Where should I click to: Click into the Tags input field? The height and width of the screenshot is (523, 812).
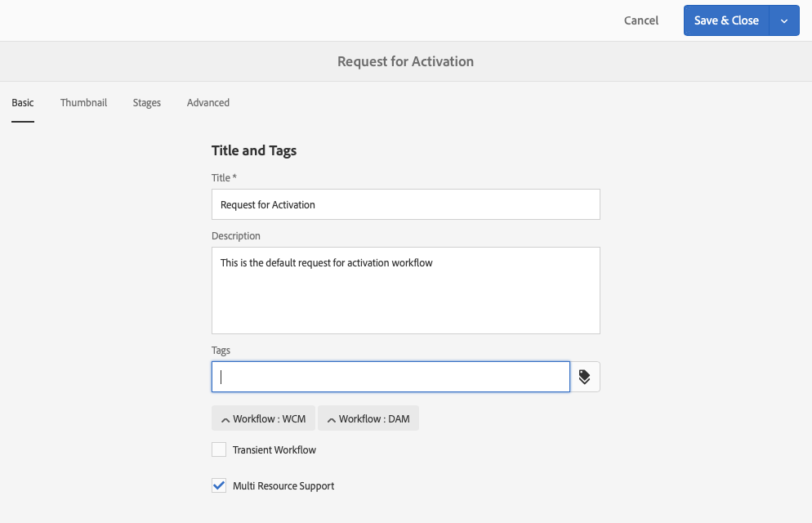[390, 377]
